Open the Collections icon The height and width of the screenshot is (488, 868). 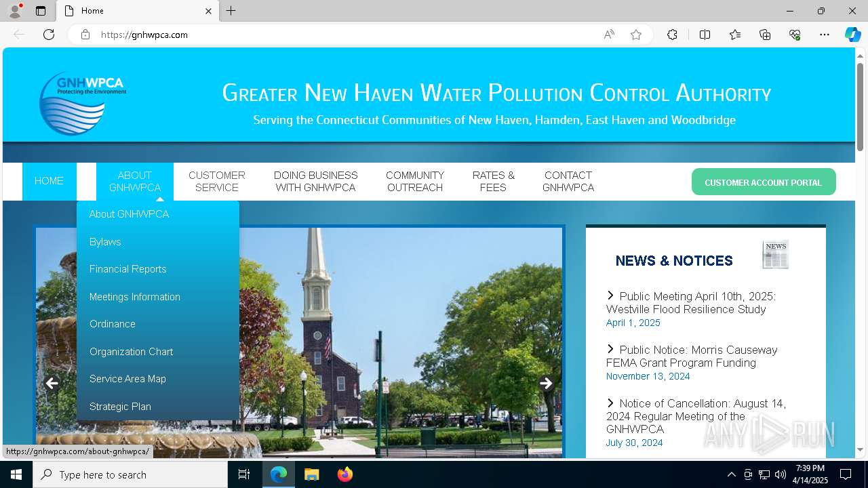[x=765, y=35]
